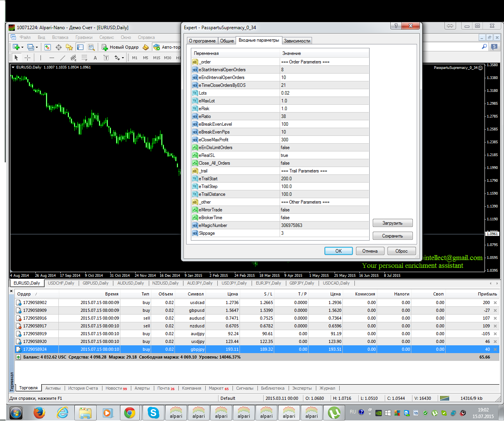
Task: Expand the Arrows objects dropdown
Action: [123, 58]
